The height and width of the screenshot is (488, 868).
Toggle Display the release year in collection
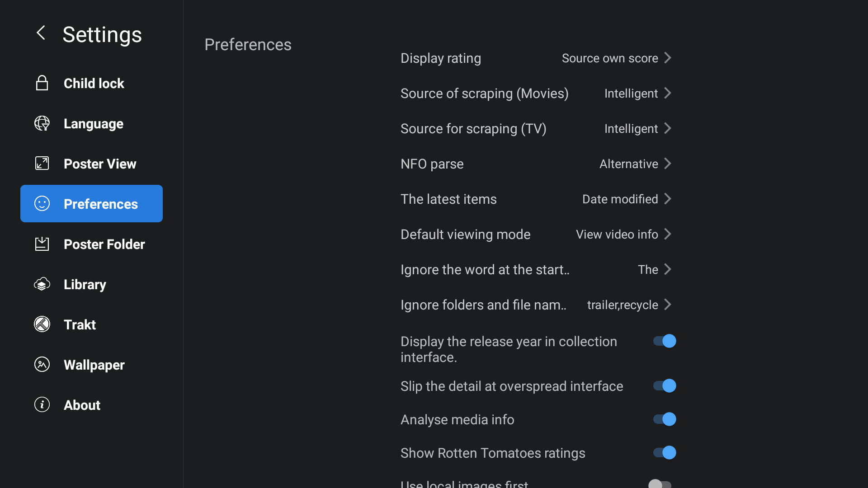(665, 341)
